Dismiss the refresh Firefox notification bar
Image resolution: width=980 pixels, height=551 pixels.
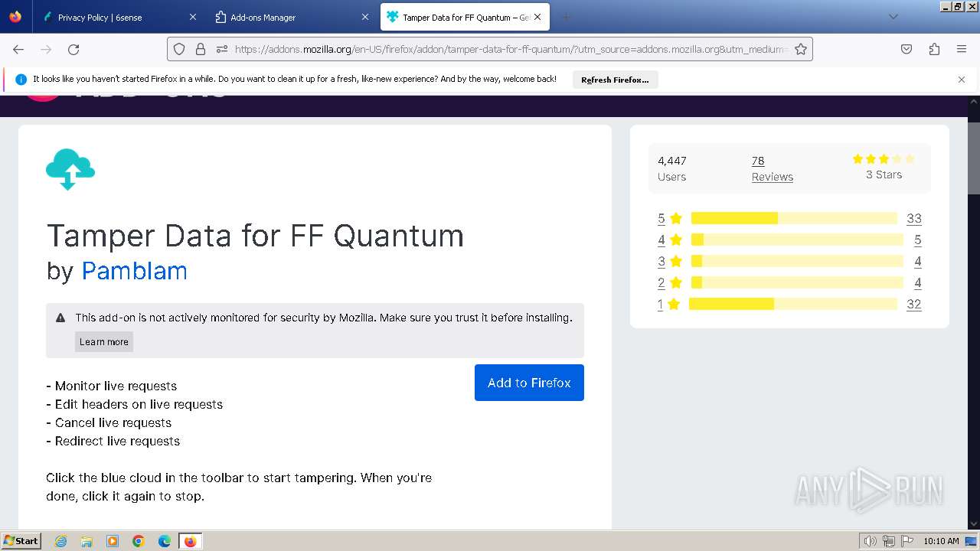(x=962, y=80)
